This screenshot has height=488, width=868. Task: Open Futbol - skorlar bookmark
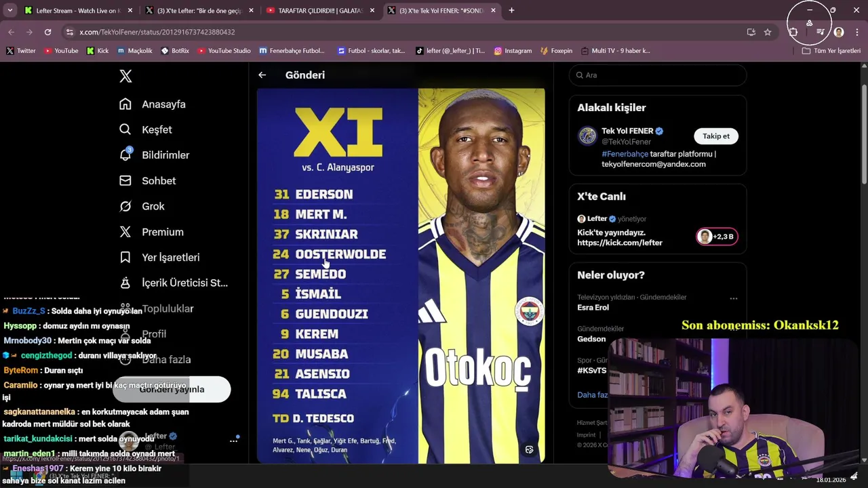[x=371, y=51]
